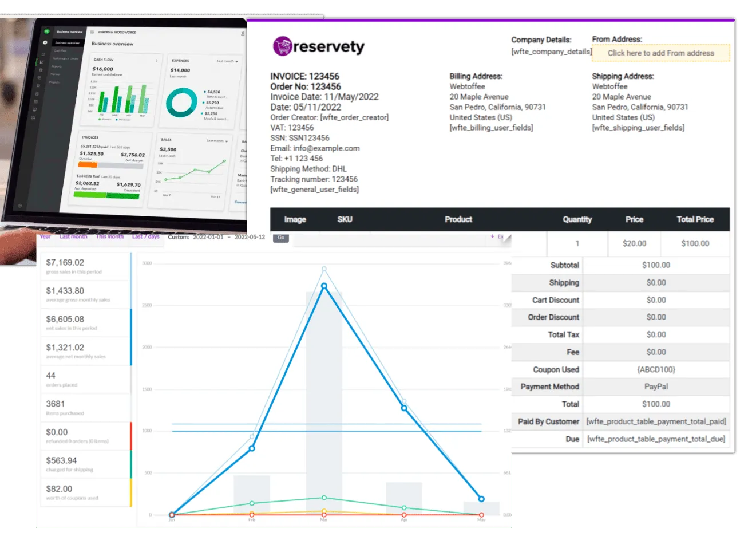Image resolution: width=756 pixels, height=544 pixels.
Task: Click the orange Overdue invoices bar
Action: (88, 165)
